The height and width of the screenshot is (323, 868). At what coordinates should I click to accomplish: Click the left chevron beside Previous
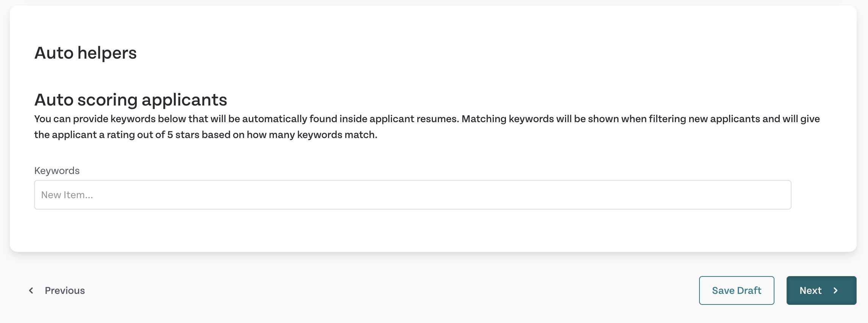(31, 290)
